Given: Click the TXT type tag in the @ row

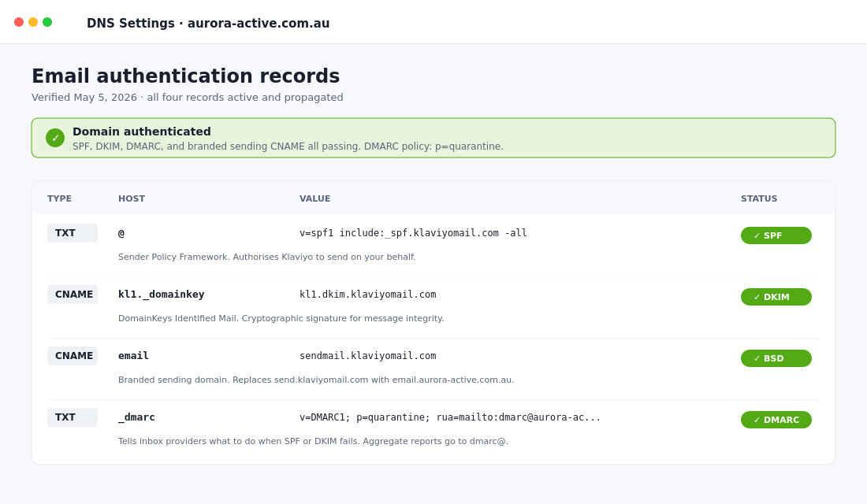Looking at the screenshot, I should 73,233.
